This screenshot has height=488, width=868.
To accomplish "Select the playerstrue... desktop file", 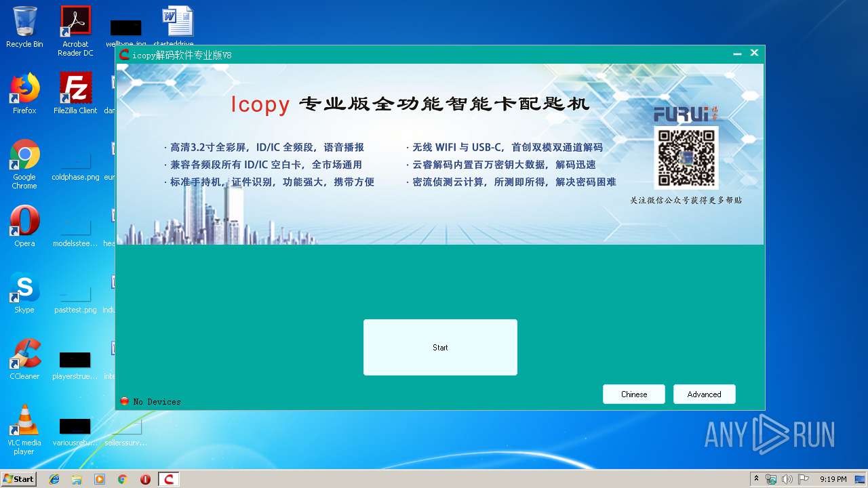I will pyautogui.click(x=75, y=365).
